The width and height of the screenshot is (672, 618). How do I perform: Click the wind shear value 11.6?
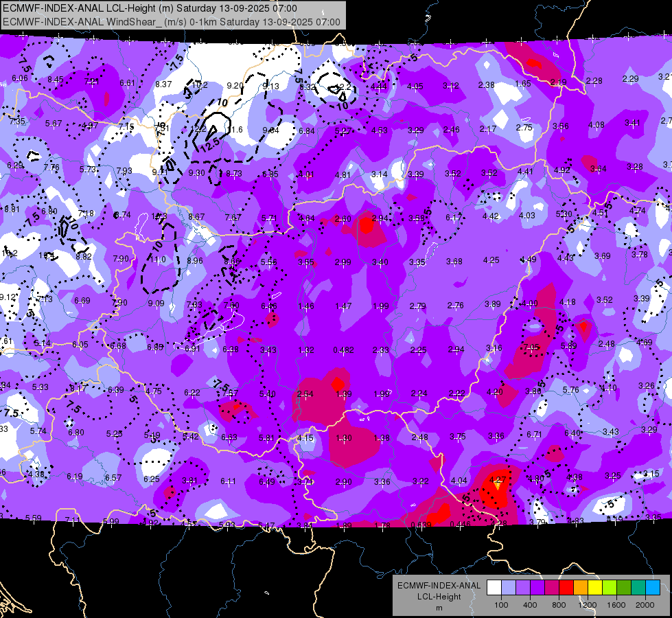235,130
